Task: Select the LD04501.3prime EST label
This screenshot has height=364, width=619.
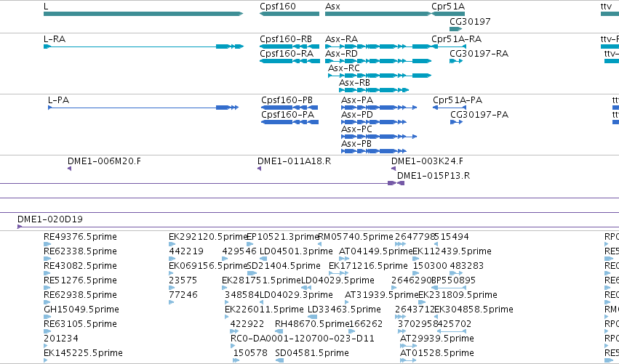Action: pyautogui.click(x=296, y=251)
